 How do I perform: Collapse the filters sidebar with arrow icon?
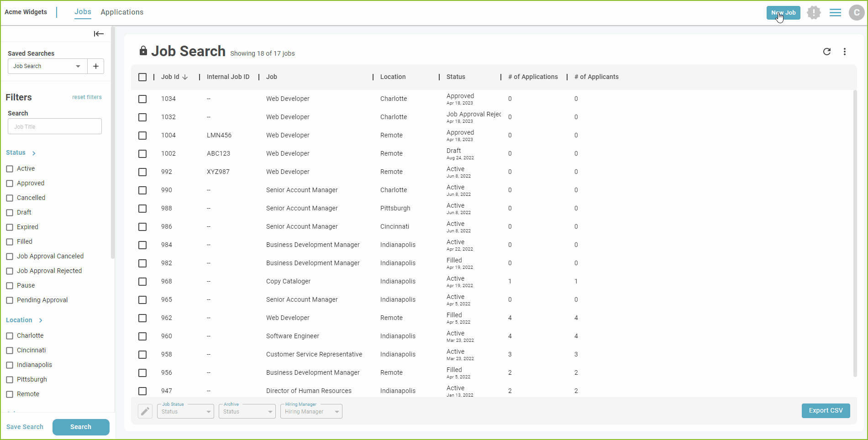pos(99,34)
